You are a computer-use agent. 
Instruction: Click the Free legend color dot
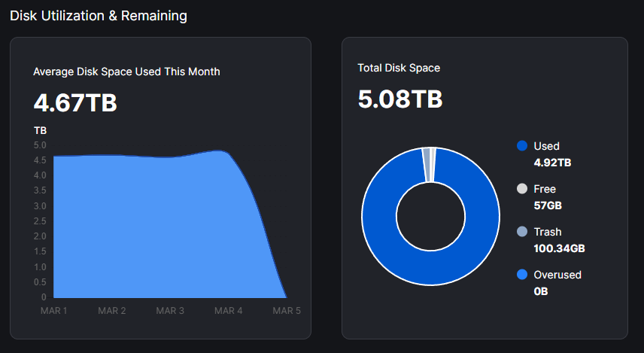(x=522, y=189)
